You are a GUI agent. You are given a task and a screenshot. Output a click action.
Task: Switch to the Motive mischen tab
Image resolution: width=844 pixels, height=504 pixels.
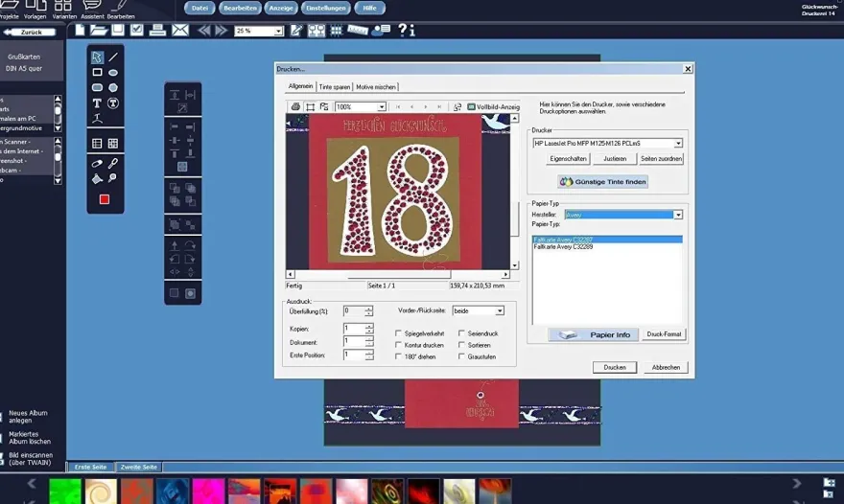click(376, 86)
